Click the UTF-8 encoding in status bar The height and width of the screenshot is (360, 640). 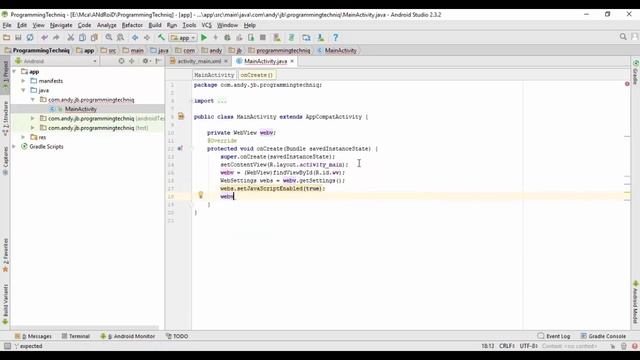tap(529, 346)
